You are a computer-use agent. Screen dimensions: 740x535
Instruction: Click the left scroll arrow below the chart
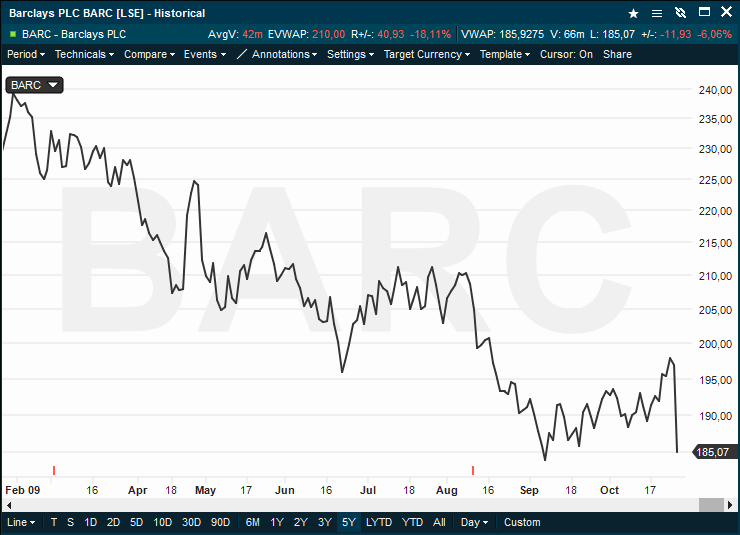click(x=9, y=505)
